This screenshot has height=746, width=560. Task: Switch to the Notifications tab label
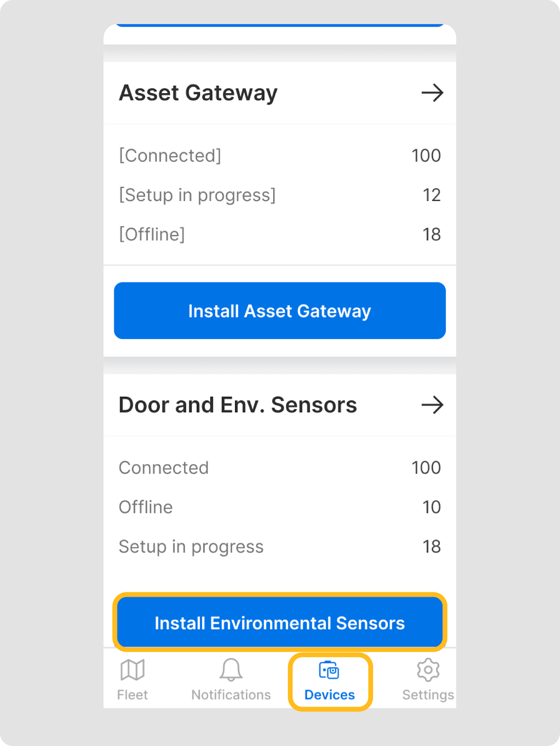[x=231, y=695]
